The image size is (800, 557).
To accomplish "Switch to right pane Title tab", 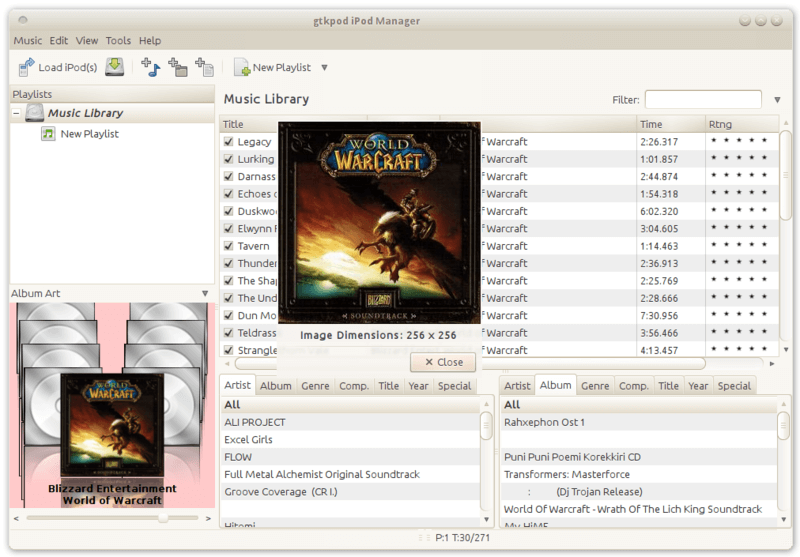I will tap(668, 386).
